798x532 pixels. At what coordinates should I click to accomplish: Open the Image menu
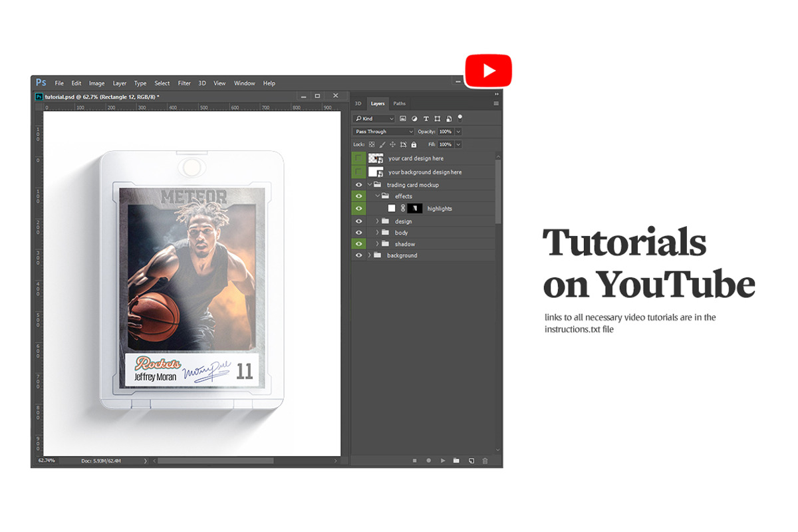pos(96,83)
